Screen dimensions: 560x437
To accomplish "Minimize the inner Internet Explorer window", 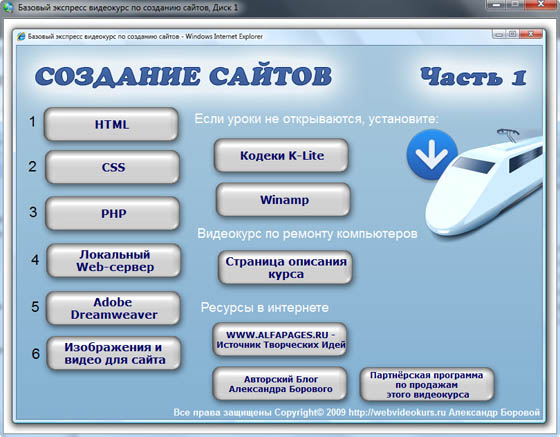I will coord(499,34).
